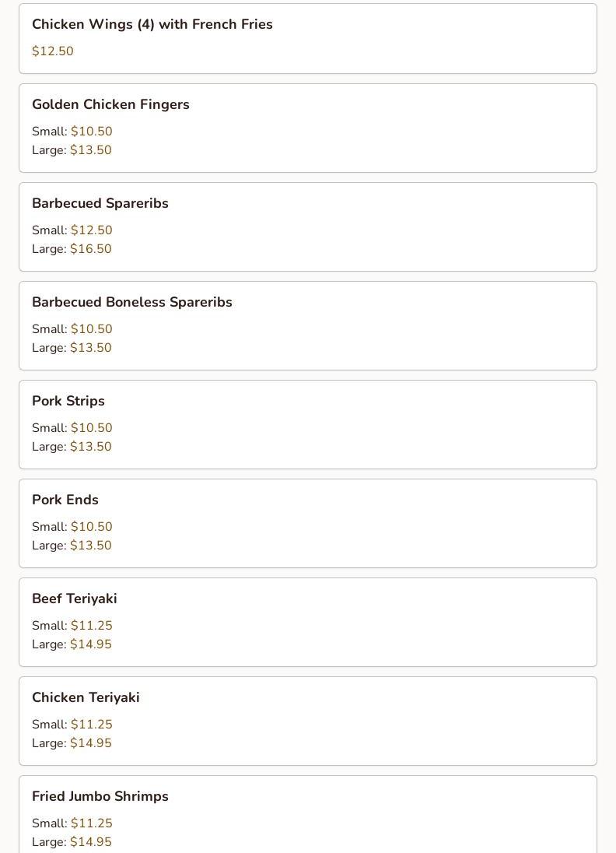Image resolution: width=616 pixels, height=853 pixels.
Task: Select Small $11.25 Beef Teriyaki
Action: point(72,626)
